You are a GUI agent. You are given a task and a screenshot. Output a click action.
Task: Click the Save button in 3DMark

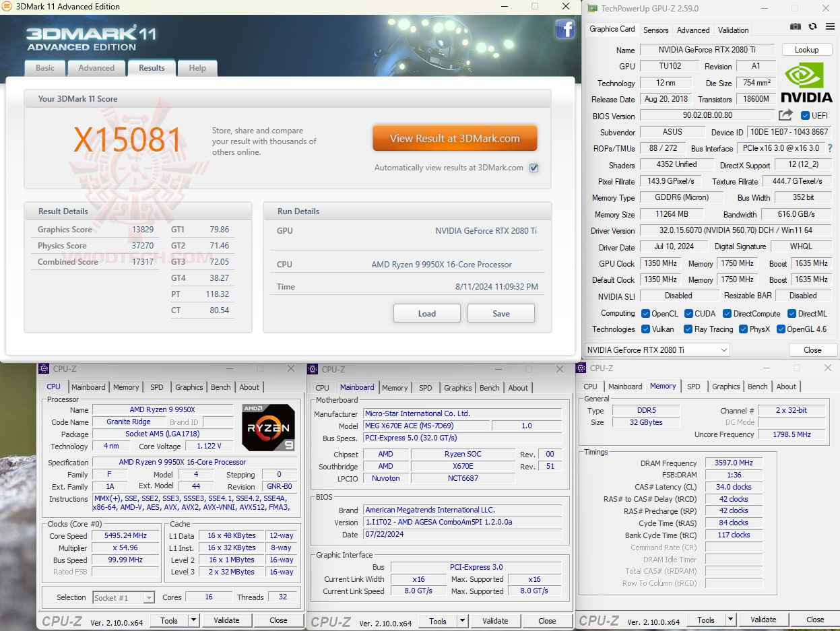tap(501, 313)
